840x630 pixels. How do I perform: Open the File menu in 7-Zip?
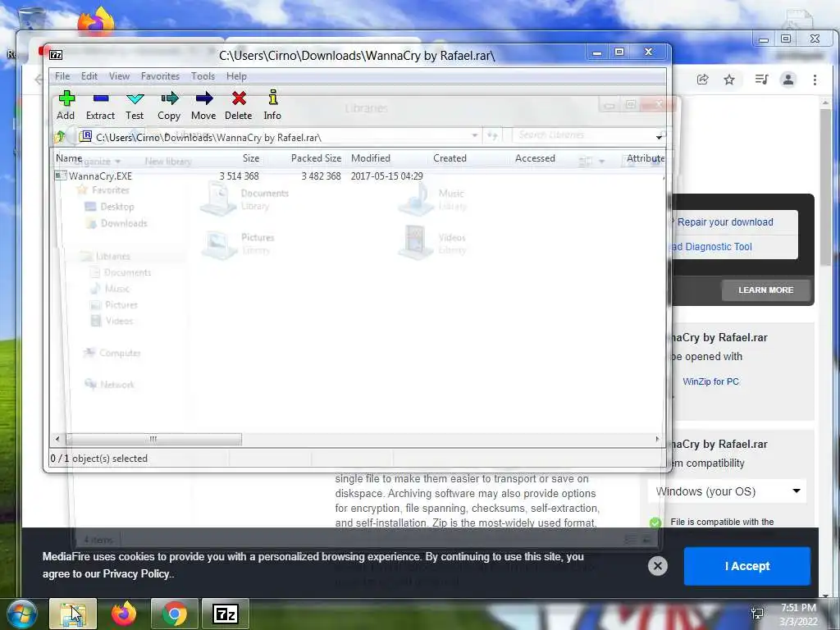62,76
